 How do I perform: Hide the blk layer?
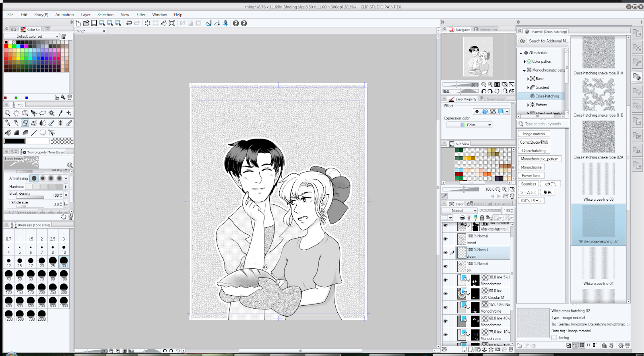(x=445, y=266)
